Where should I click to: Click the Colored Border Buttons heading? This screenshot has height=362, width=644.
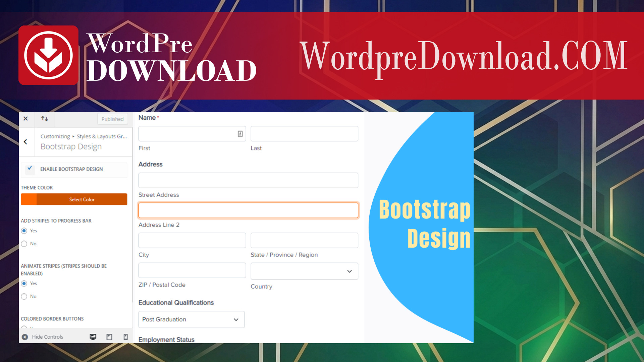click(x=52, y=319)
